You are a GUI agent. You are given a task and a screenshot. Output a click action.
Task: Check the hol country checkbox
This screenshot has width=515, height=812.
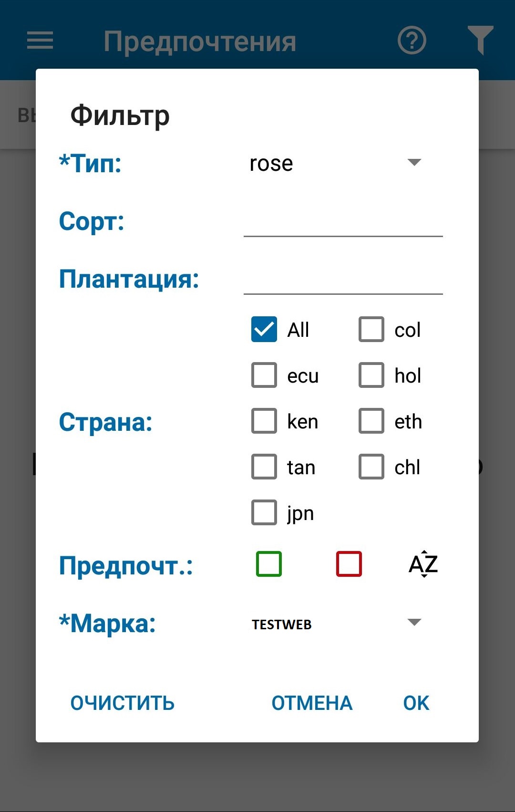pyautogui.click(x=371, y=375)
